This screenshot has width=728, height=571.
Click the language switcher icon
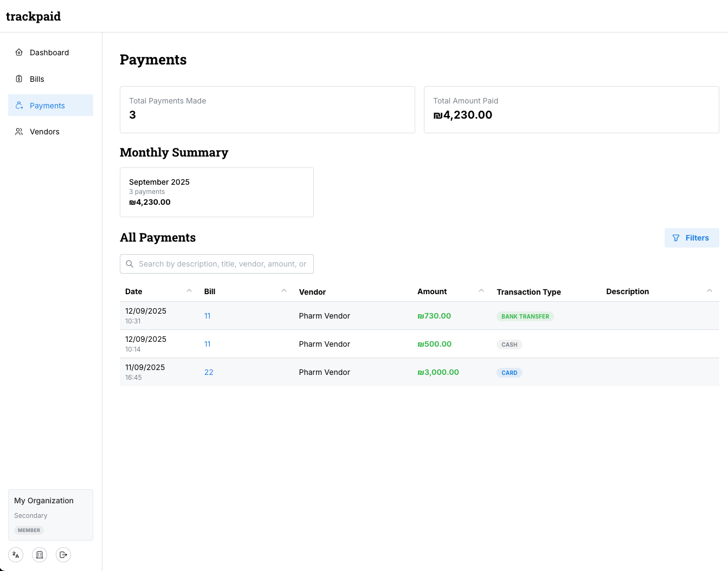click(x=15, y=554)
